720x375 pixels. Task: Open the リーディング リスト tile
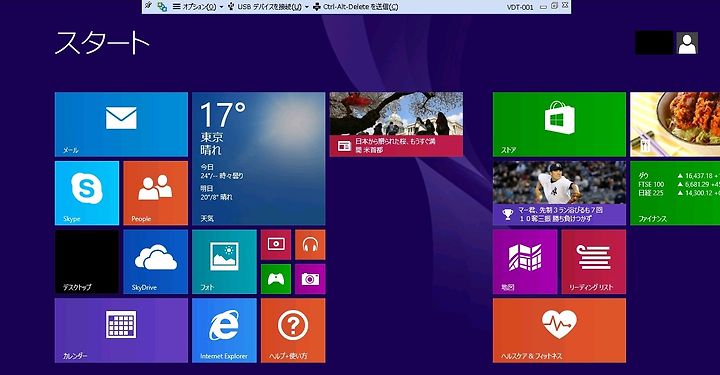[x=594, y=262]
